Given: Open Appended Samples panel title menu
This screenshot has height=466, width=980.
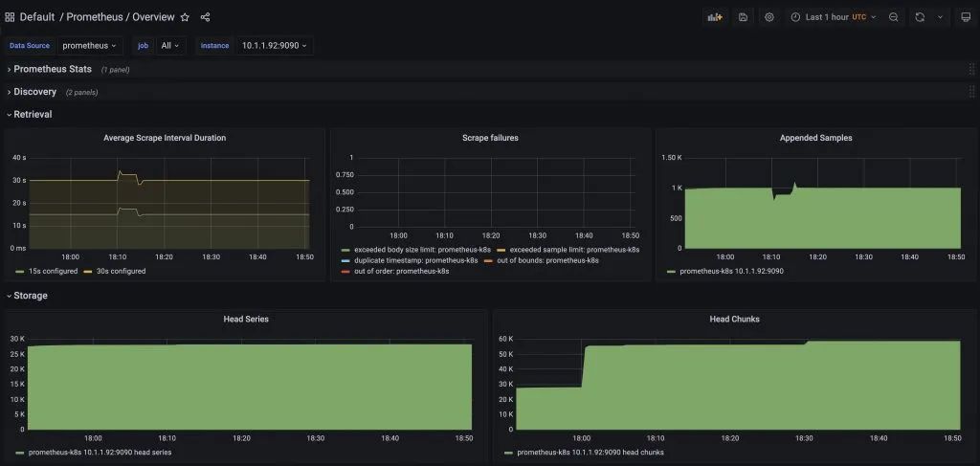Looking at the screenshot, I should (815, 138).
